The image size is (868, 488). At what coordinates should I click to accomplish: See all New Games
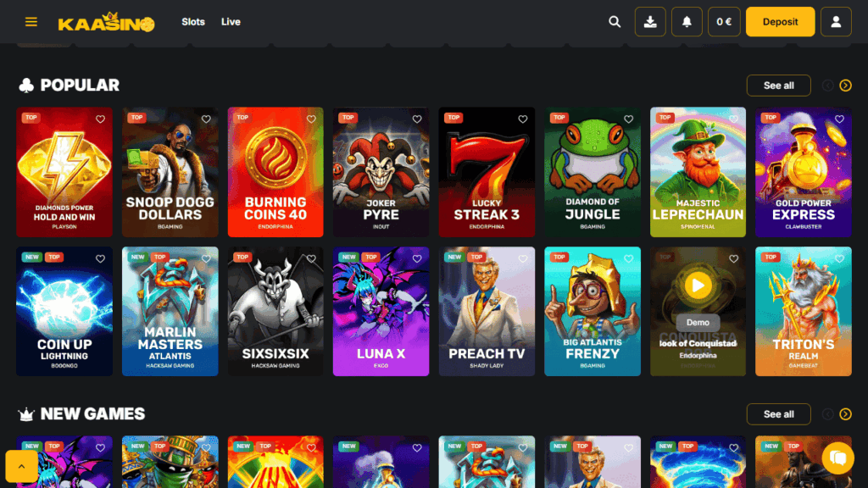pyautogui.click(x=778, y=413)
